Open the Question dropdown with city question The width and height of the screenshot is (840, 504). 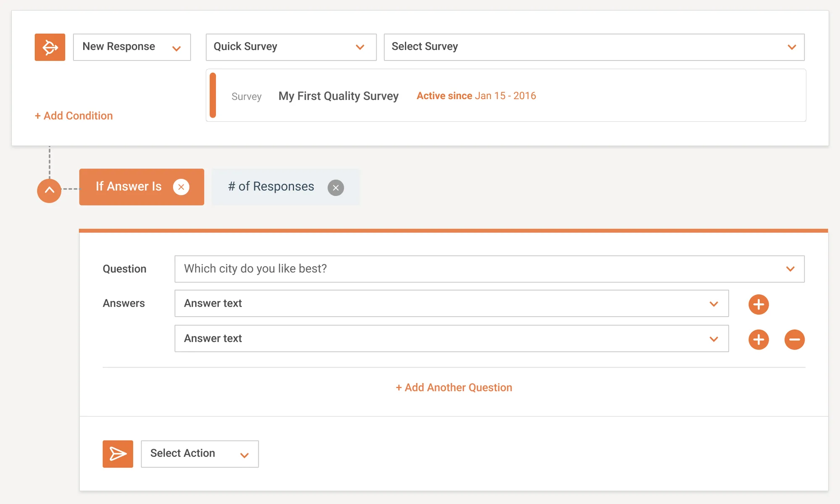(490, 269)
